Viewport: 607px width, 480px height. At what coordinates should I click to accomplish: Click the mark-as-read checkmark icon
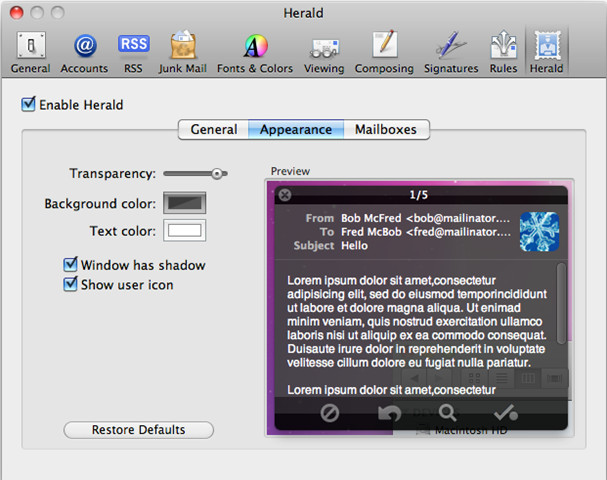(506, 413)
